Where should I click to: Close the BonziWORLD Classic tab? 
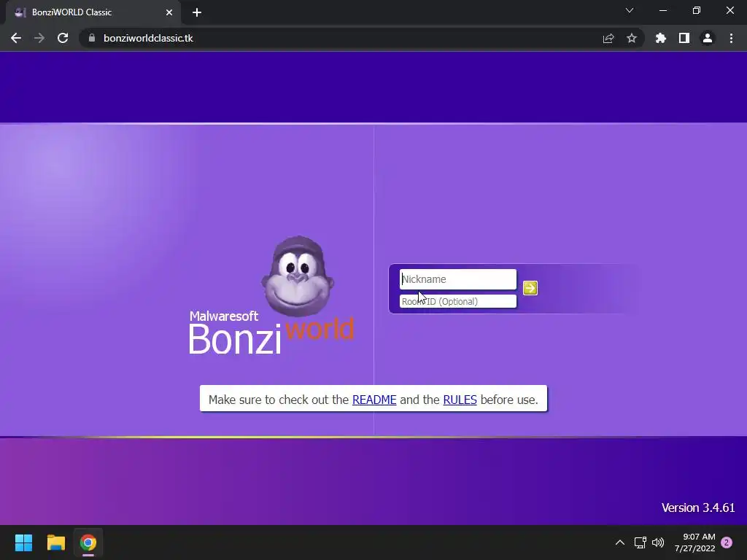coord(169,12)
